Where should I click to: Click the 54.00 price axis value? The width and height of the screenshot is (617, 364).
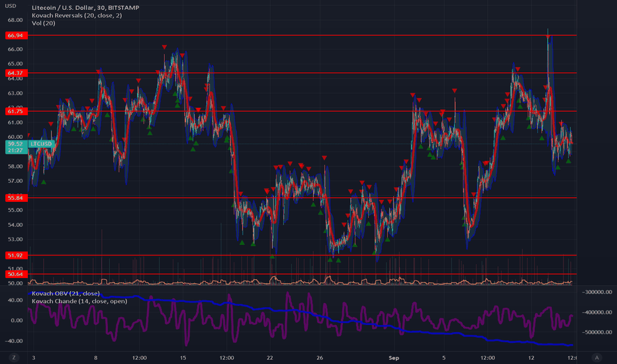(x=15, y=225)
